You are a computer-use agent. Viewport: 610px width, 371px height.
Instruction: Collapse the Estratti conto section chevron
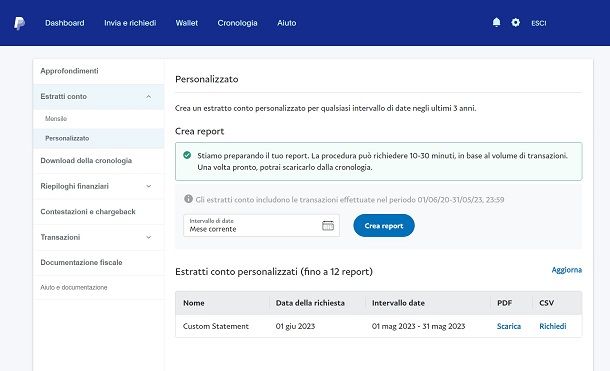[149, 96]
